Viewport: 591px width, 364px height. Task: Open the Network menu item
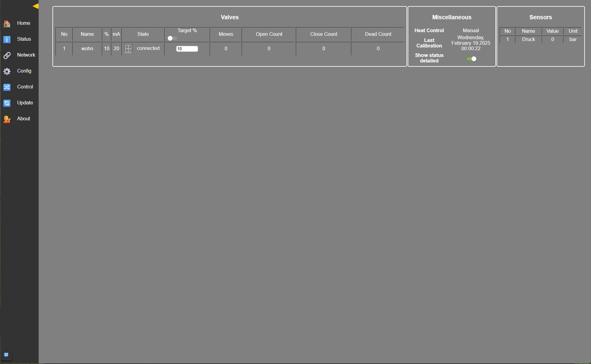(26, 55)
